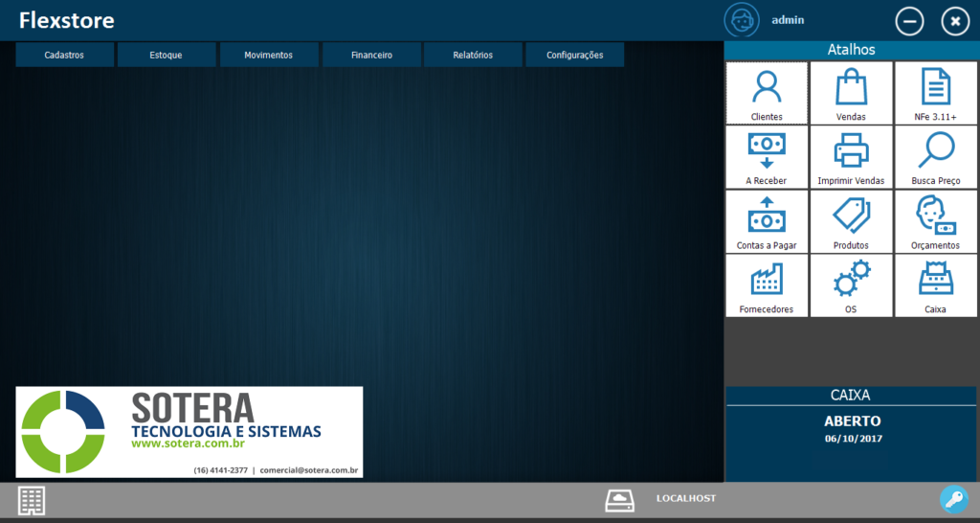Open the Configurações menu
980x523 pixels.
click(x=574, y=55)
